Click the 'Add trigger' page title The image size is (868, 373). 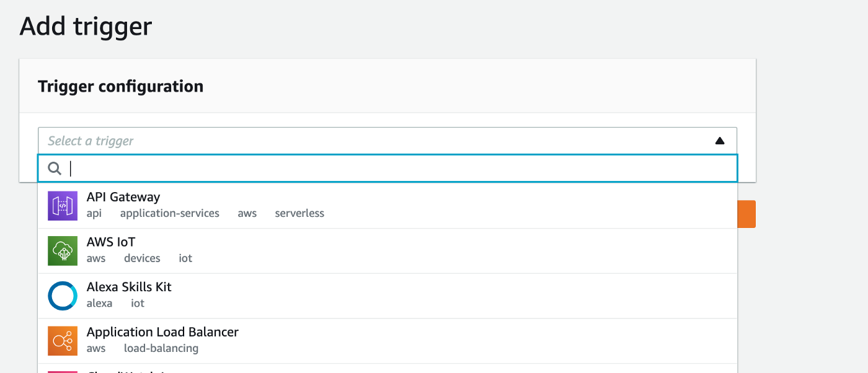pyautogui.click(x=86, y=27)
